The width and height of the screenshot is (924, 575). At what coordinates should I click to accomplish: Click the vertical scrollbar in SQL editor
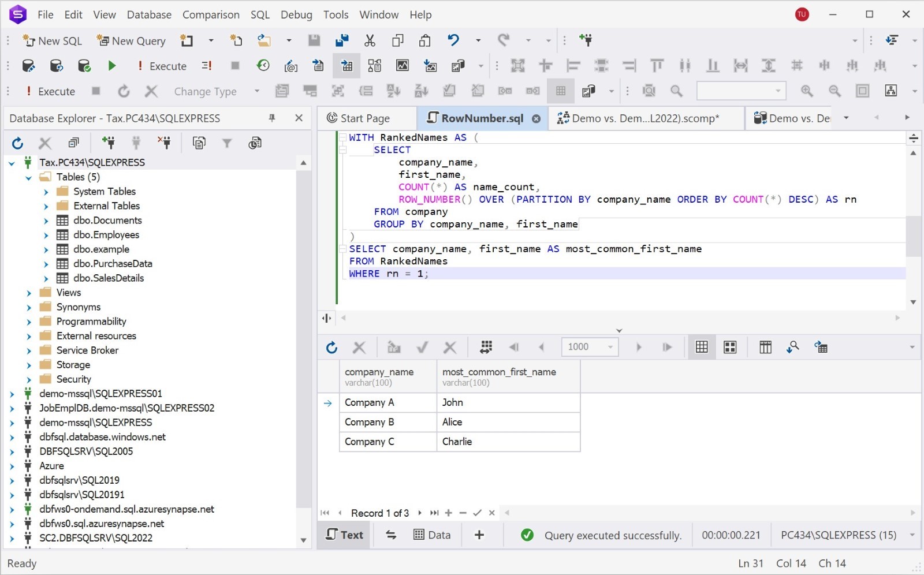[913, 236]
